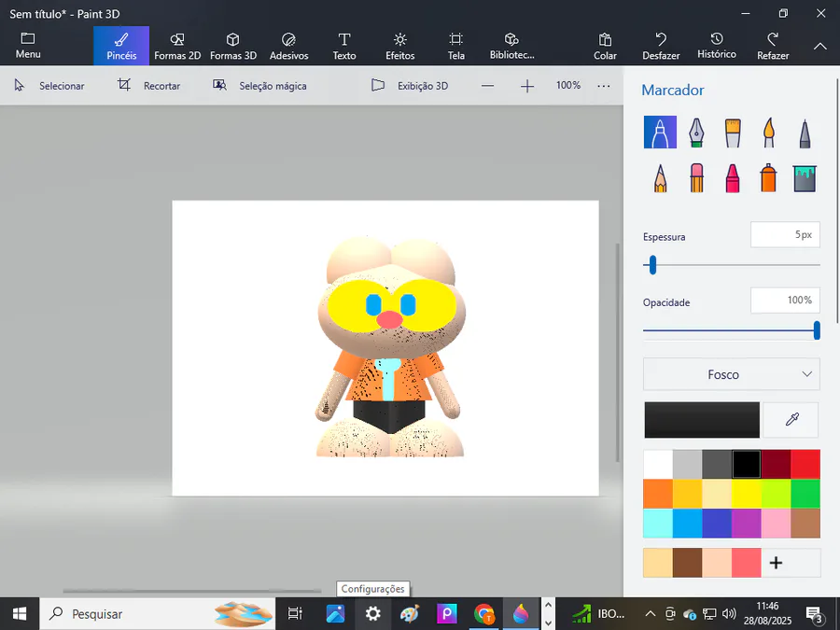Image resolution: width=840 pixels, height=630 pixels.
Task: Choose the pink color swatch
Action: (776, 523)
